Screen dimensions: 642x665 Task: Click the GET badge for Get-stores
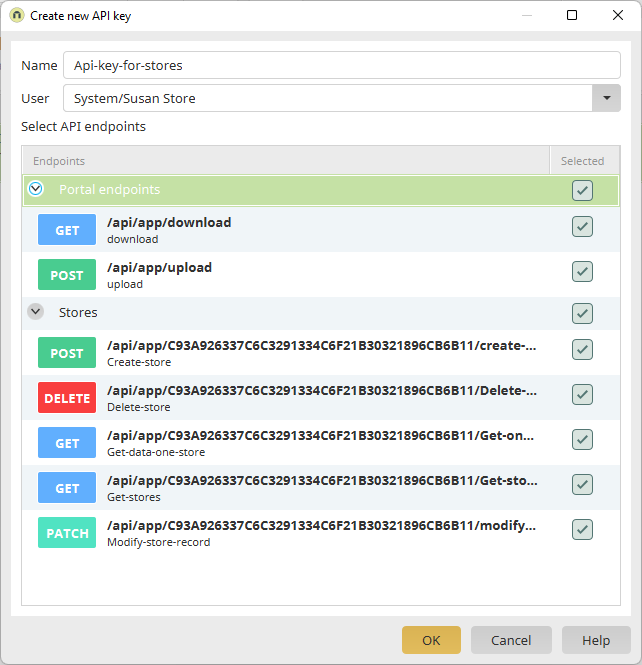(67, 488)
